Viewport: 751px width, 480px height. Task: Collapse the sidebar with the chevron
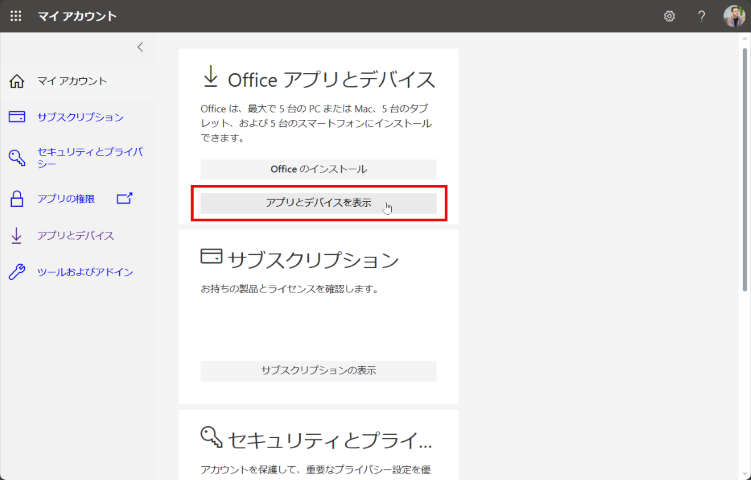140,47
